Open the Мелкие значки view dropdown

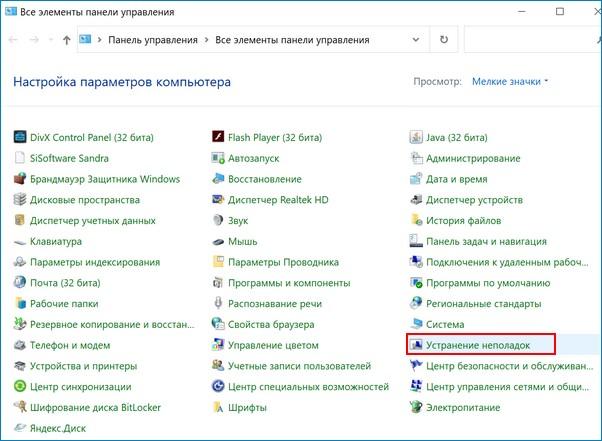coord(510,81)
